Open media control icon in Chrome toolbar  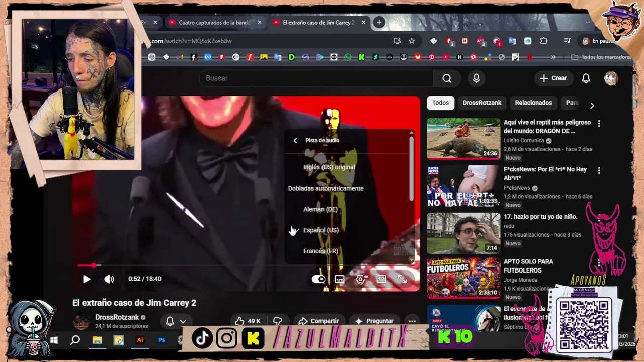567,41
